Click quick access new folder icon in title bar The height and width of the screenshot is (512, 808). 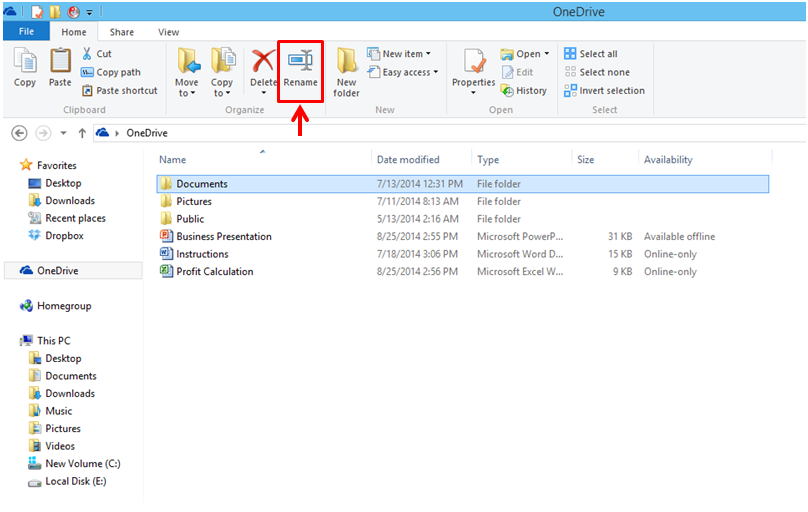click(55, 11)
